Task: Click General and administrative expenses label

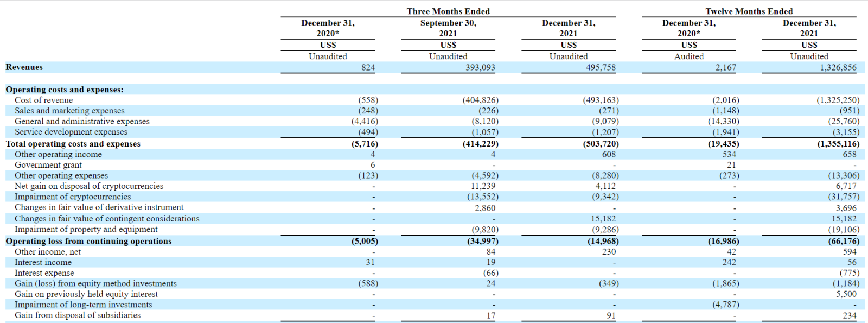Action: coord(82,122)
